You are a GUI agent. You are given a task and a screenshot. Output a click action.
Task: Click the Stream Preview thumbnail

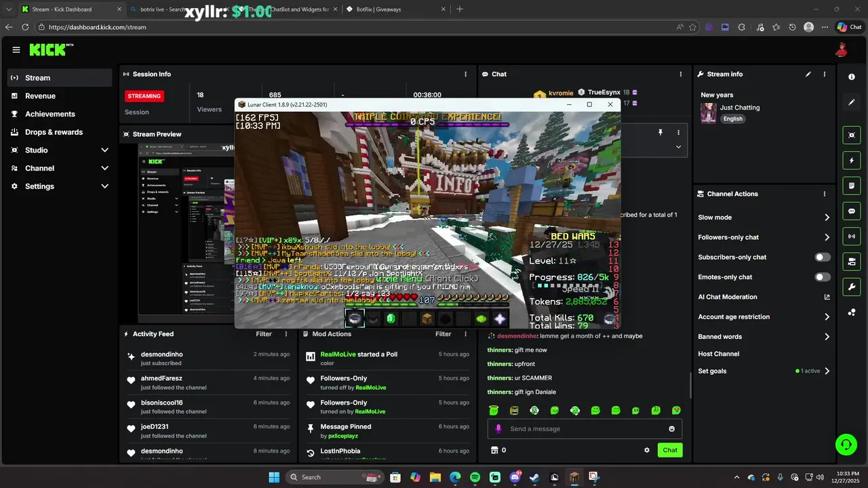tap(186, 233)
